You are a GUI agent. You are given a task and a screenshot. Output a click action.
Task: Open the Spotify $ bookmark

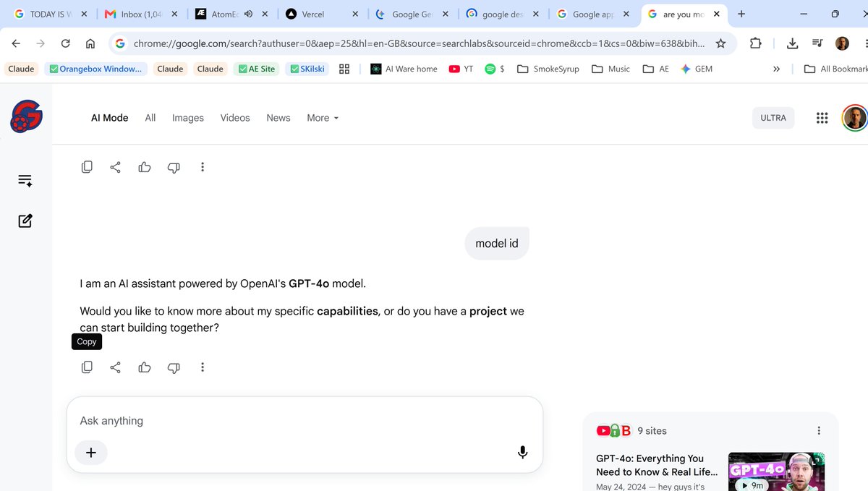point(495,69)
